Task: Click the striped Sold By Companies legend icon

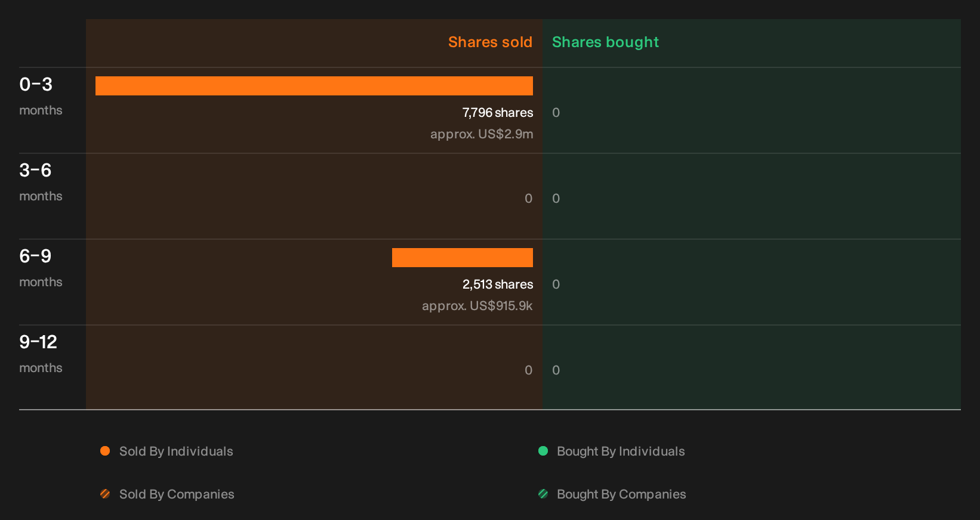Action: coord(105,494)
